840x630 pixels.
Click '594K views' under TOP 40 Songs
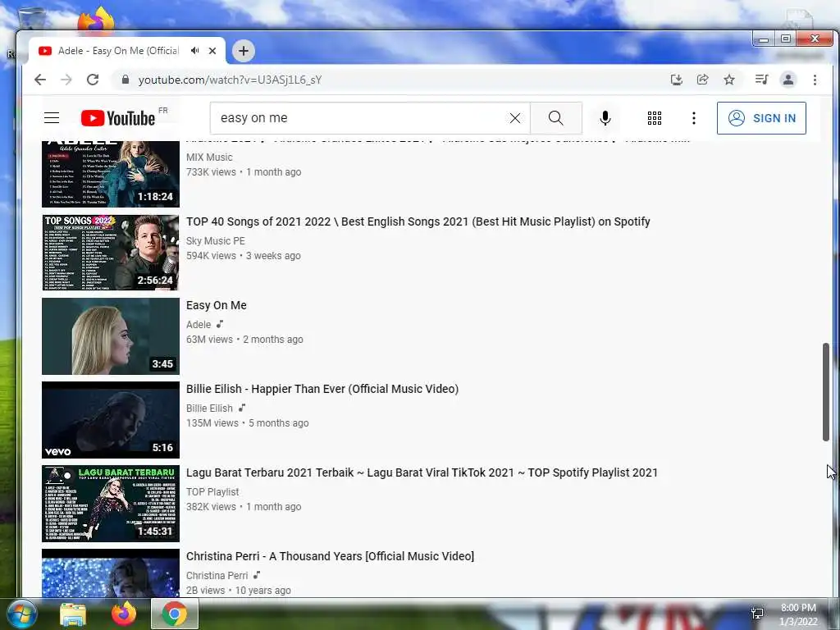click(211, 256)
